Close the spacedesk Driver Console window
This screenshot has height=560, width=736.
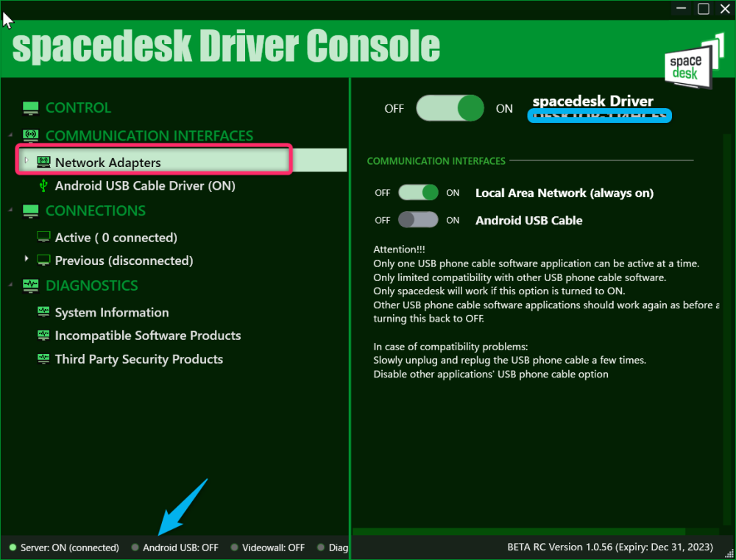(x=725, y=9)
